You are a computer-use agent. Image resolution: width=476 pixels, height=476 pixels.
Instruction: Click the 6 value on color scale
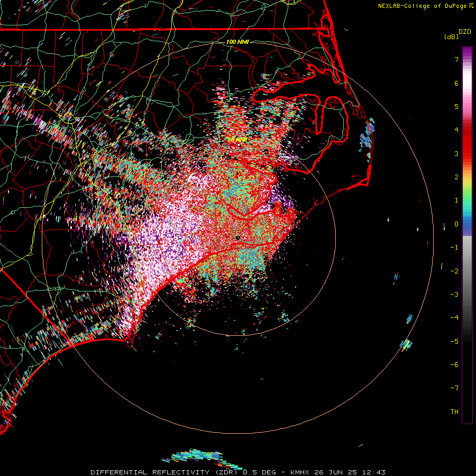[456, 83]
